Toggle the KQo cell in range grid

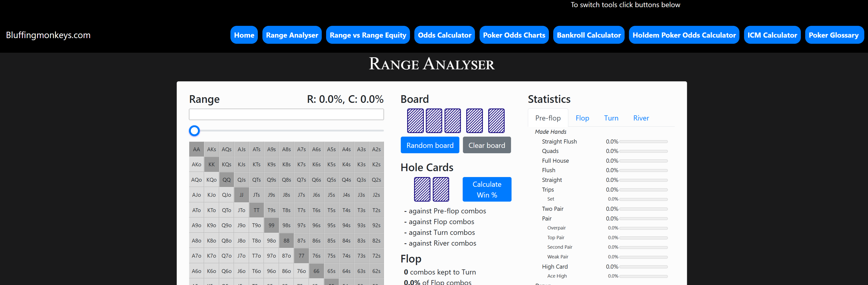pyautogui.click(x=212, y=180)
